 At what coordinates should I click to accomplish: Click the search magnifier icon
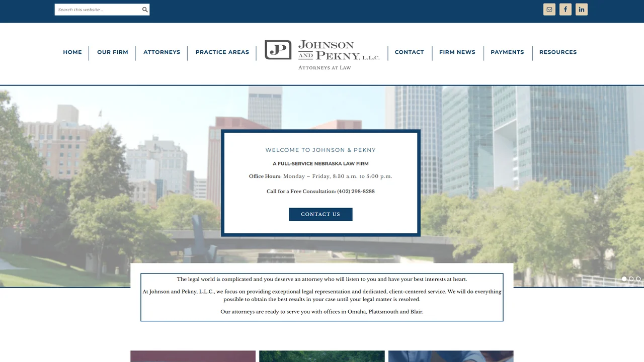point(145,10)
